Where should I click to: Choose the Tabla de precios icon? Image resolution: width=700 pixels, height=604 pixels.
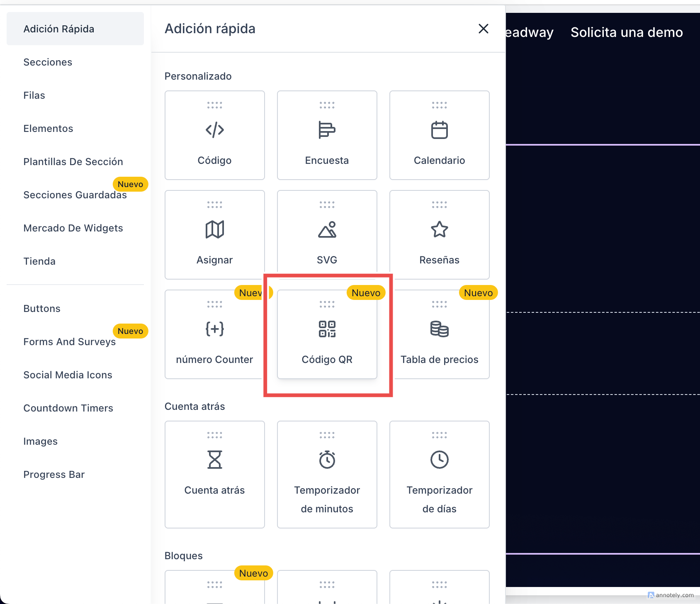click(x=439, y=329)
